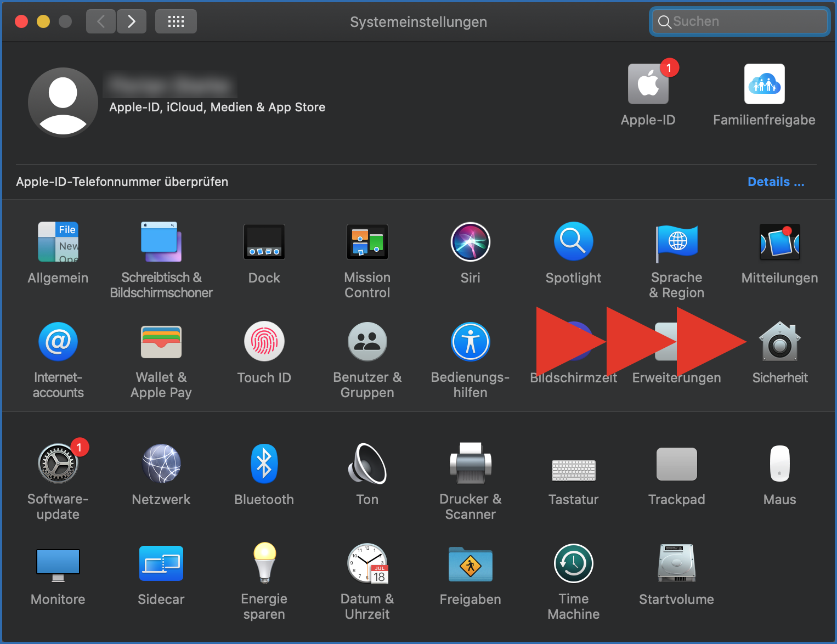
Task: Open Siri settings
Action: (x=470, y=242)
